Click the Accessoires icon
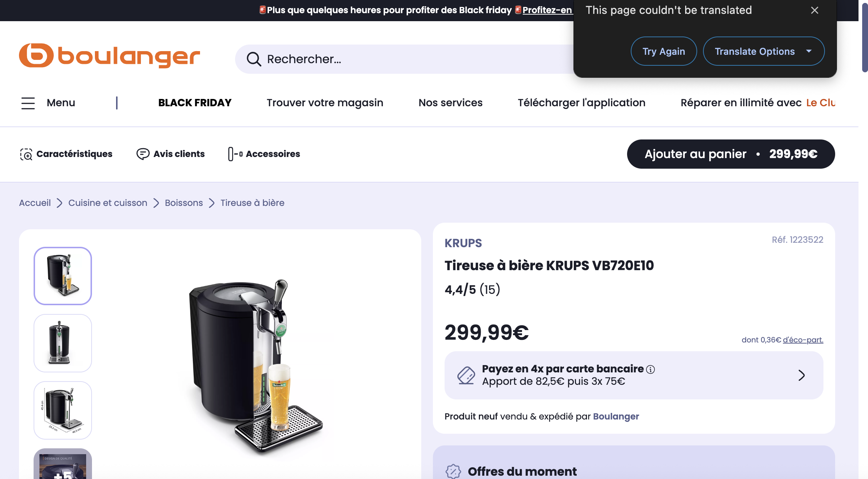The image size is (868, 479). click(x=235, y=154)
